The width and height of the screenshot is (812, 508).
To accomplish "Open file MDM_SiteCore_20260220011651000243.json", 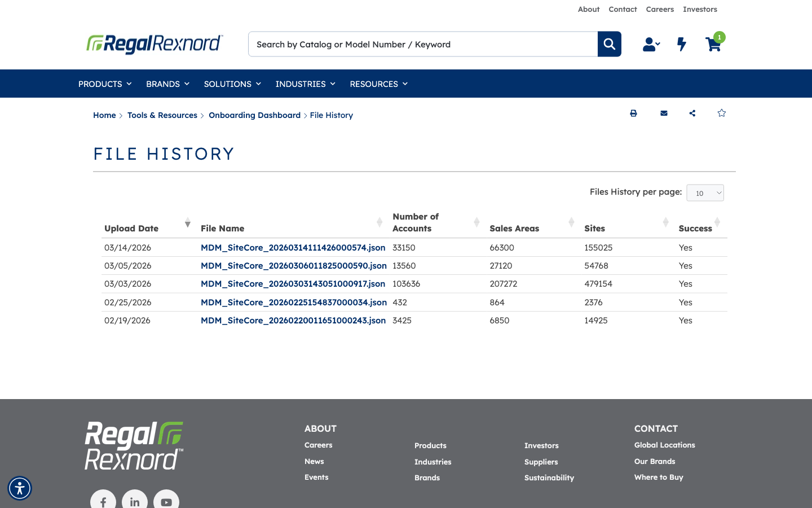I will 293,321.
